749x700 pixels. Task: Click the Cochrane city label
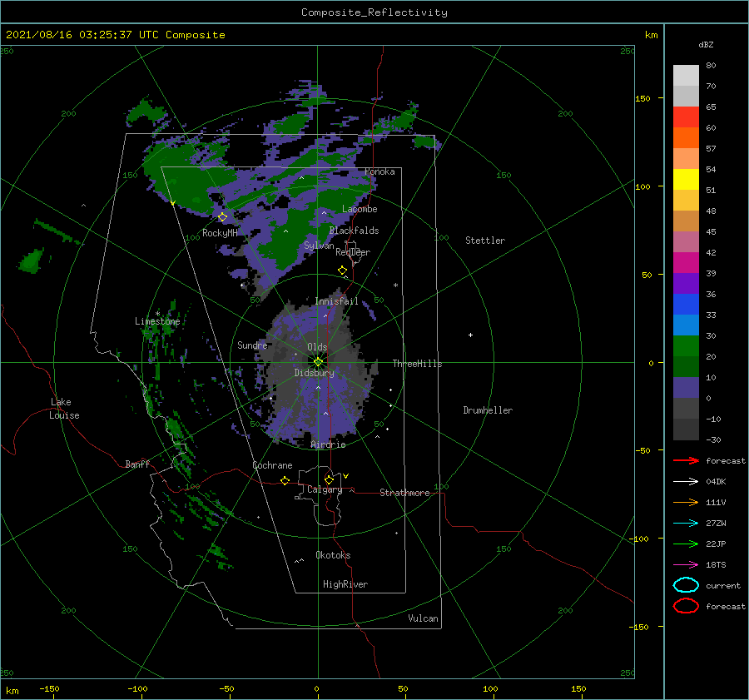tap(272, 465)
